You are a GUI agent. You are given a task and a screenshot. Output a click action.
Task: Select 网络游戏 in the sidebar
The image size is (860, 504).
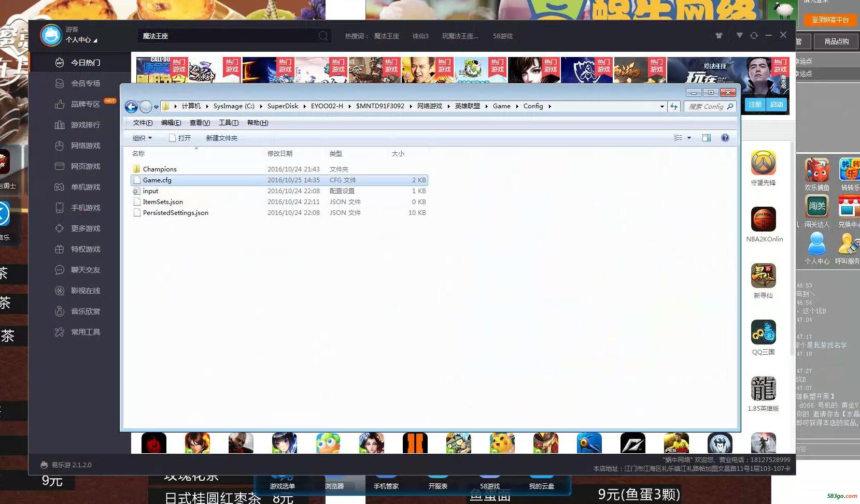(x=80, y=146)
